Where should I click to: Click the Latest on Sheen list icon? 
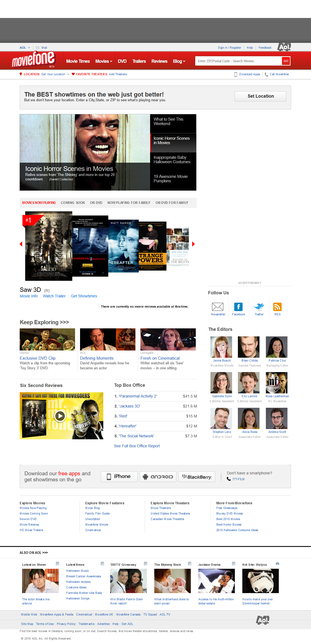tap(58, 563)
